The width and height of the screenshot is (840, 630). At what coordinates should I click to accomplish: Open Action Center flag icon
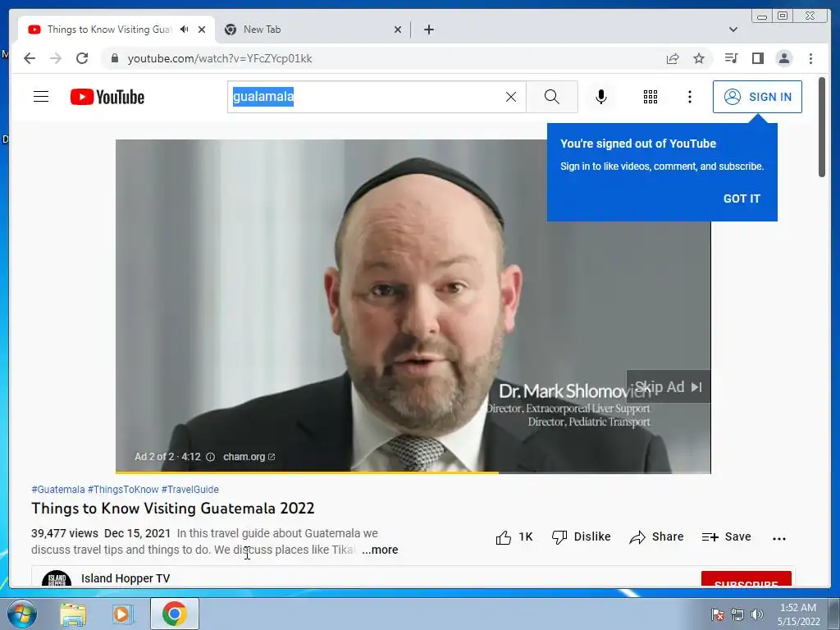(x=717, y=614)
